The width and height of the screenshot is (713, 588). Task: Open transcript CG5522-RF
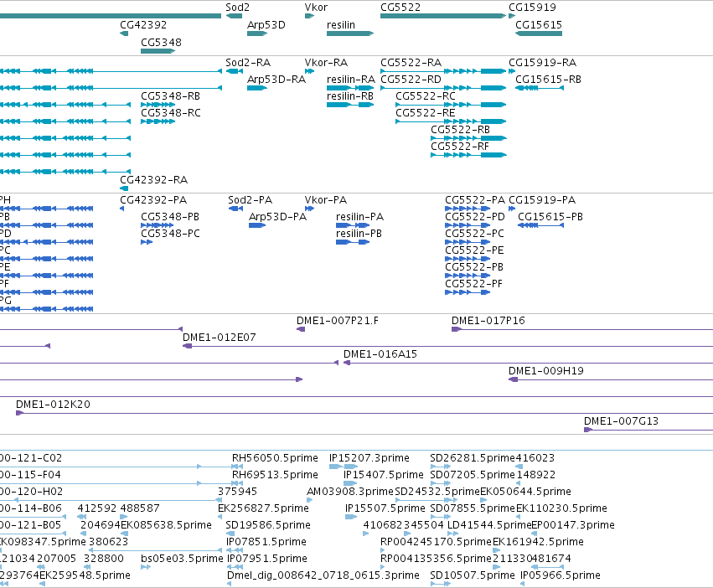point(460,147)
